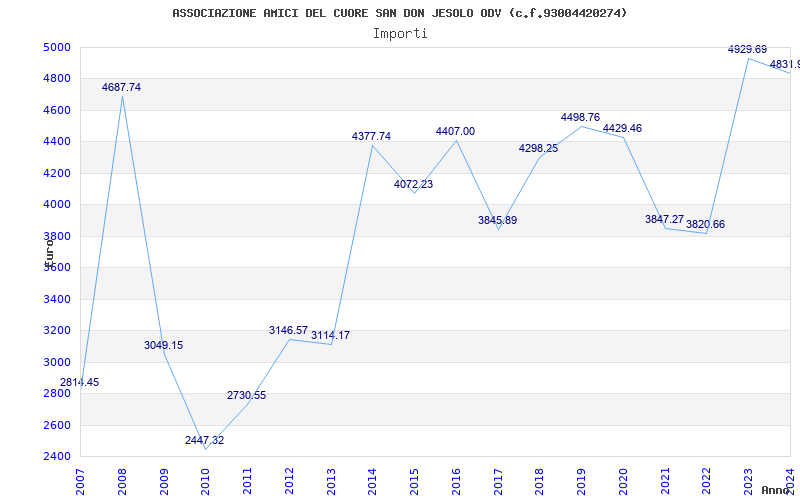Click the y-axis value 2800
The width and height of the screenshot is (800, 500).
(58, 393)
